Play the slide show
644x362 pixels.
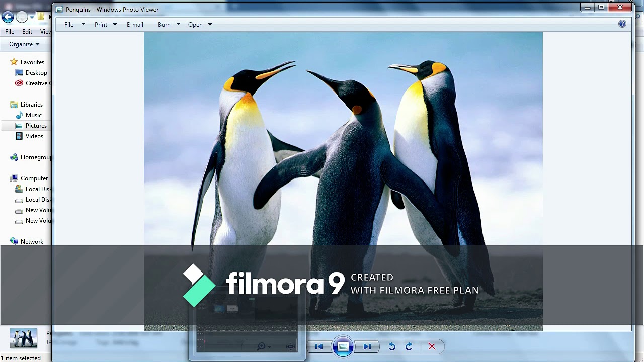(343, 346)
